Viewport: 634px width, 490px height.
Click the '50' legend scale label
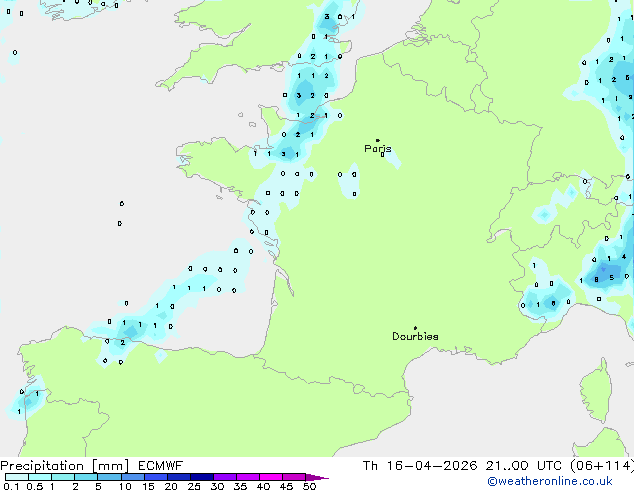309,486
